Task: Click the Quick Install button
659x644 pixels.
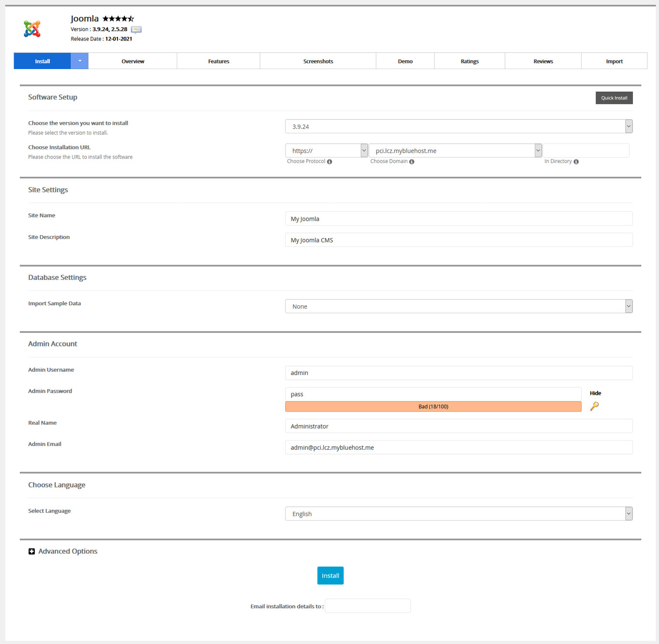Action: tap(614, 98)
